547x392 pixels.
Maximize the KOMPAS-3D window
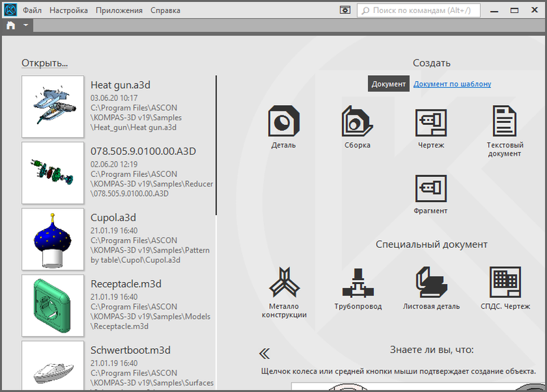[x=514, y=10]
